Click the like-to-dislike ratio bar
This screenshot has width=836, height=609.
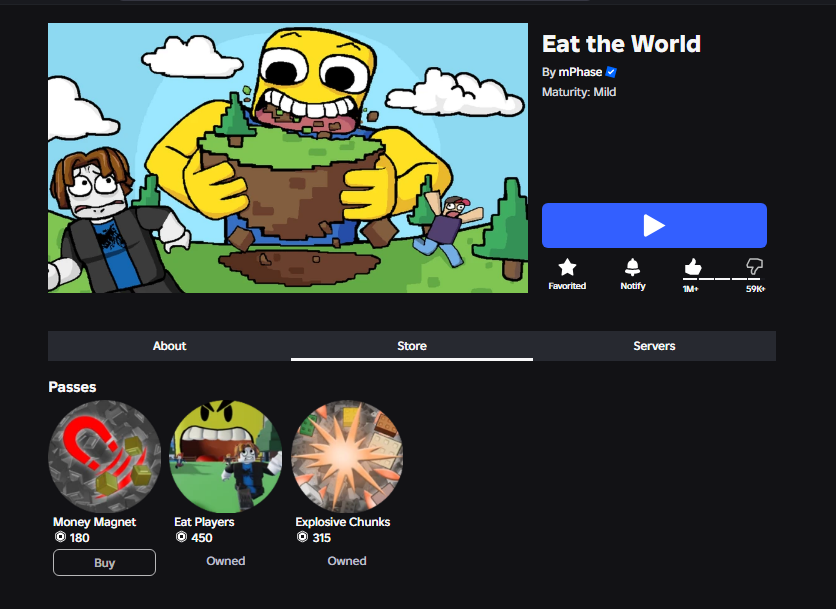pyautogui.click(x=724, y=279)
